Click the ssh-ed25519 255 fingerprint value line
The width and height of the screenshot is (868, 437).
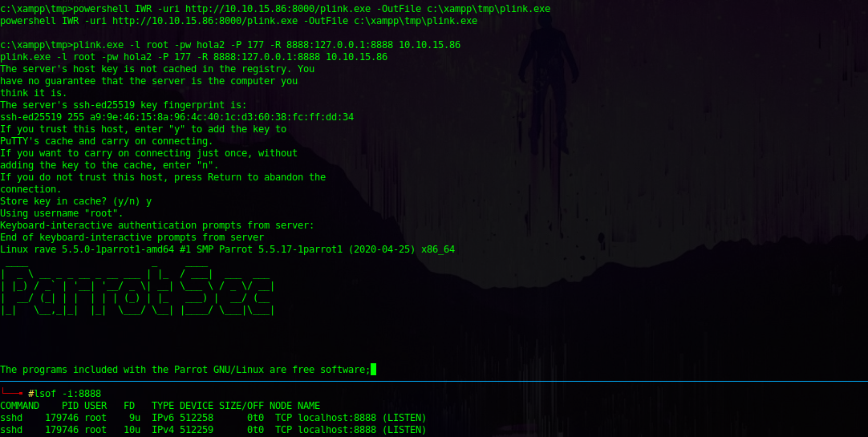pos(177,117)
